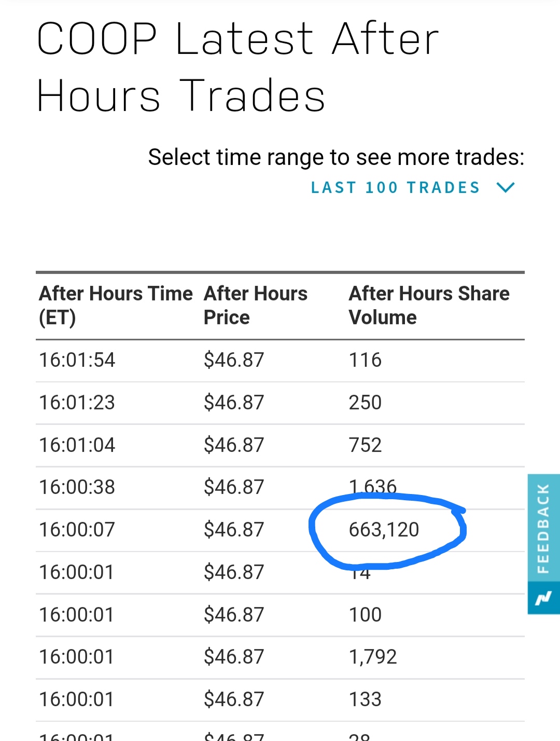Click the 752 share volume value
This screenshot has width=560, height=741.
click(x=365, y=445)
